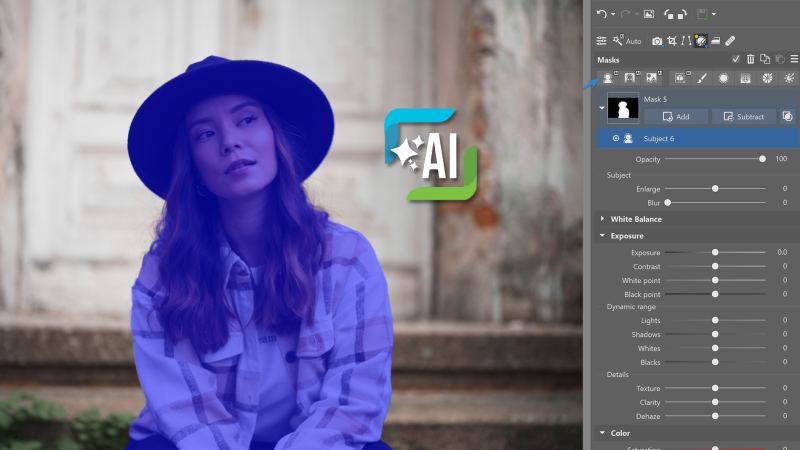Click the Add button for Mask 5
The height and width of the screenshot is (450, 800).
(x=676, y=117)
